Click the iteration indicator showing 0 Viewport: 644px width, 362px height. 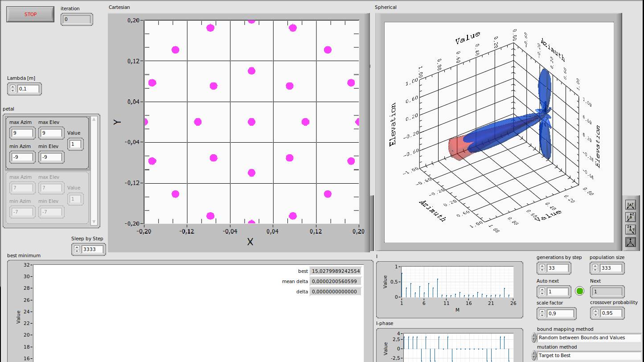click(x=77, y=19)
